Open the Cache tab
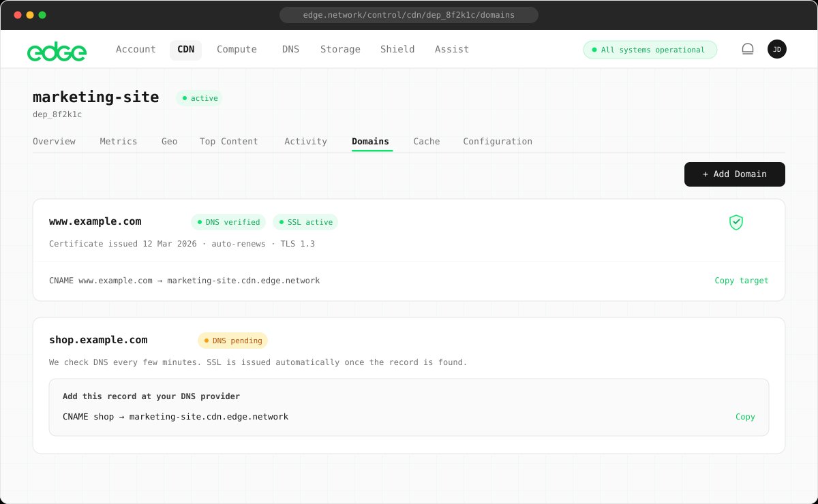Image resolution: width=818 pixels, height=504 pixels. point(427,142)
